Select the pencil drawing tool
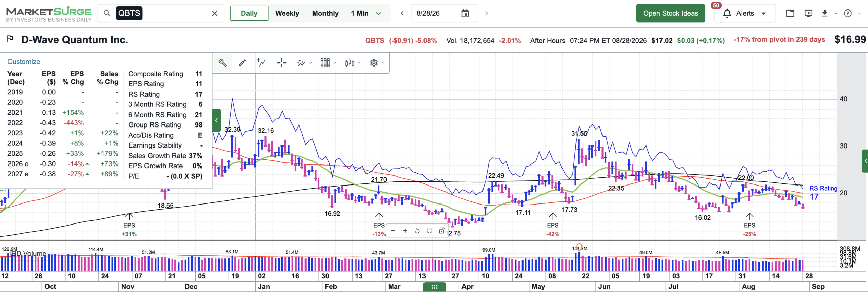This screenshot has width=868, height=292. (242, 63)
